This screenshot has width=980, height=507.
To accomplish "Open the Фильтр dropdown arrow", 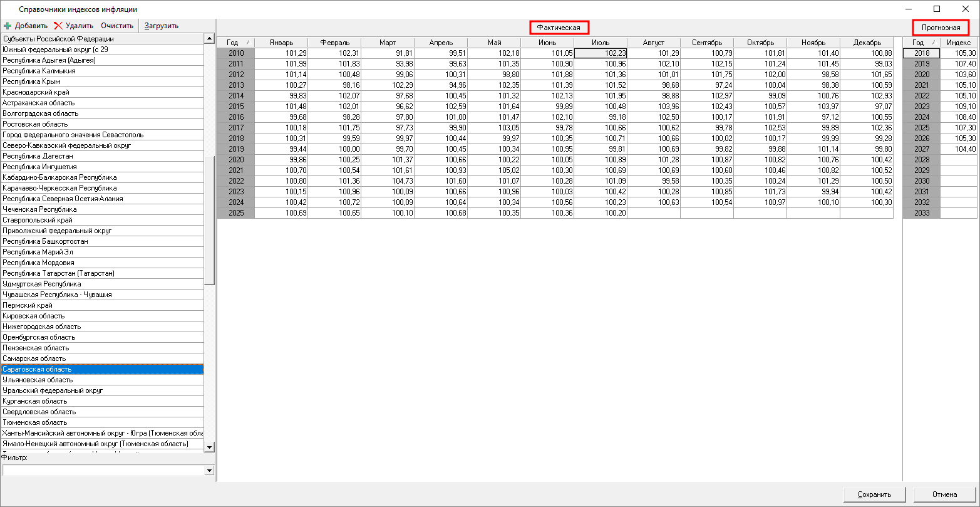I will 209,470.
